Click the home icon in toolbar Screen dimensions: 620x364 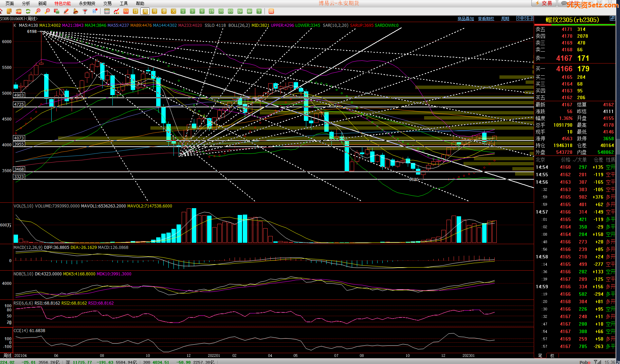pyautogui.click(x=1, y=11)
